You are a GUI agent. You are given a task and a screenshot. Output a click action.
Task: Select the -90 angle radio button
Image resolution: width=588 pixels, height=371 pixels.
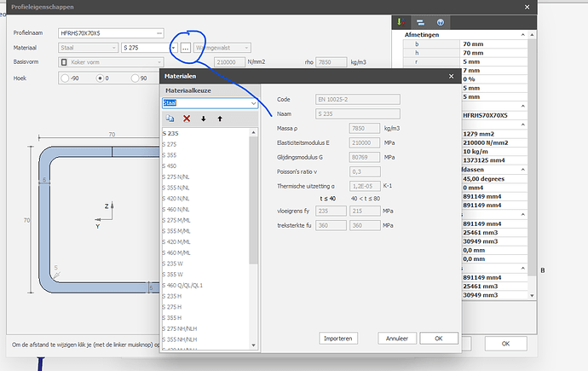66,78
